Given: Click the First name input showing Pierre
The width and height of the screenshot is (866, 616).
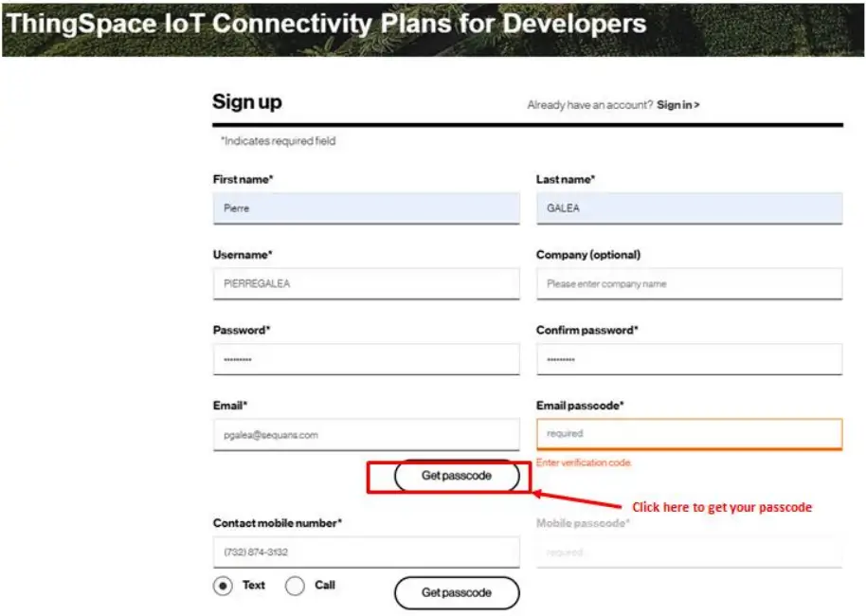Looking at the screenshot, I should click(x=365, y=208).
